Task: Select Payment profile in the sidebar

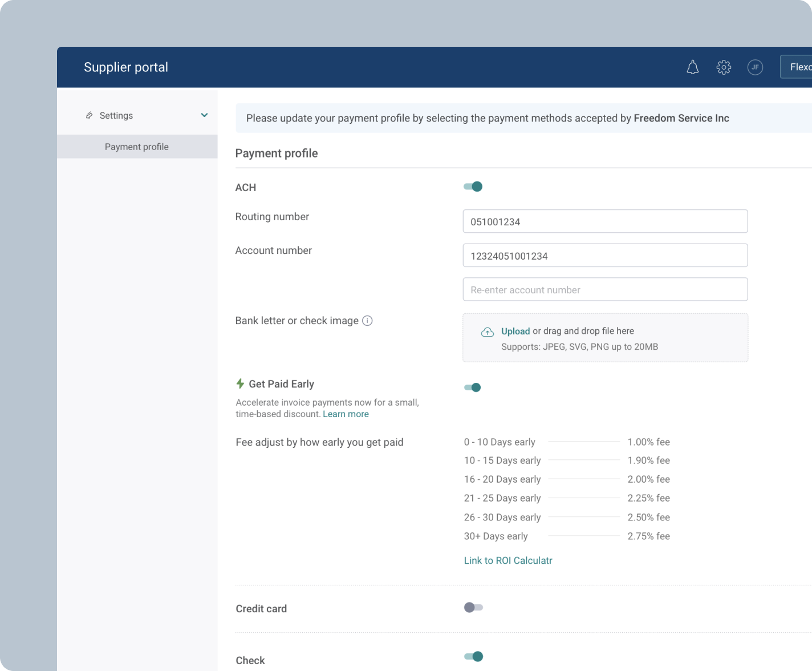Action: click(x=136, y=147)
